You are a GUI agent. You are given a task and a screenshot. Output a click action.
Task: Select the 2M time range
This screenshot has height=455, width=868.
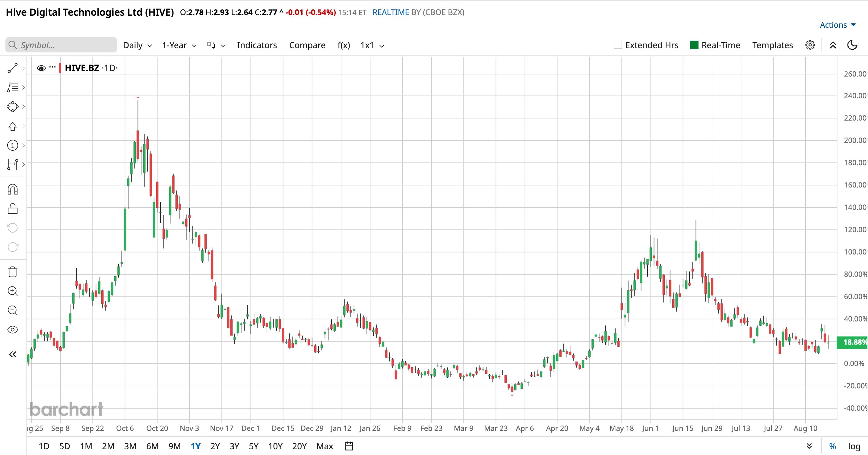click(108, 446)
